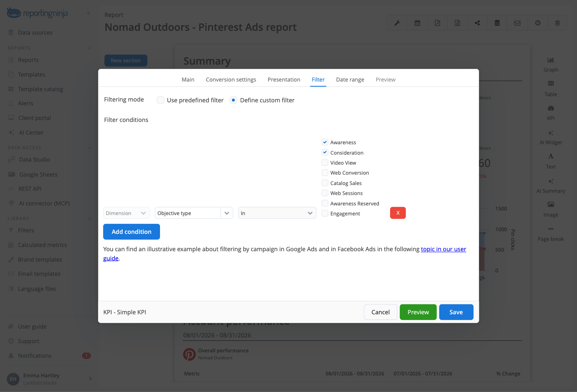Open Data sources in sidebar

coord(35,33)
